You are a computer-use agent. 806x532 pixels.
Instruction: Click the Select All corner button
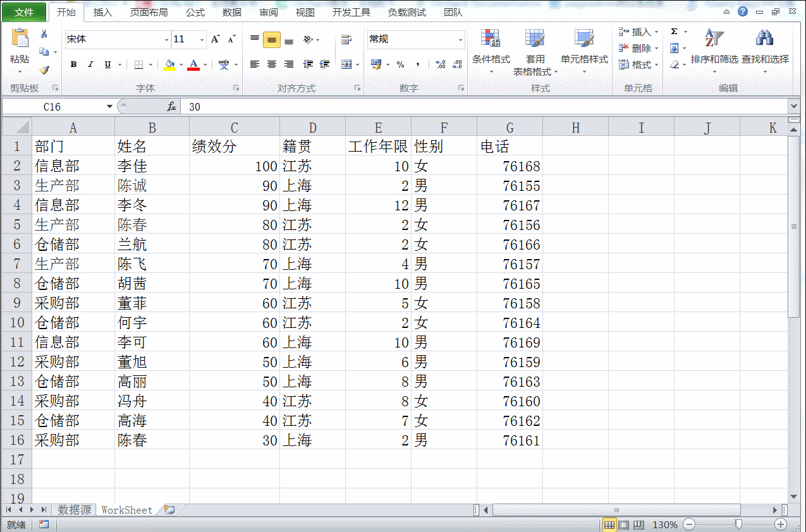(x=16, y=127)
